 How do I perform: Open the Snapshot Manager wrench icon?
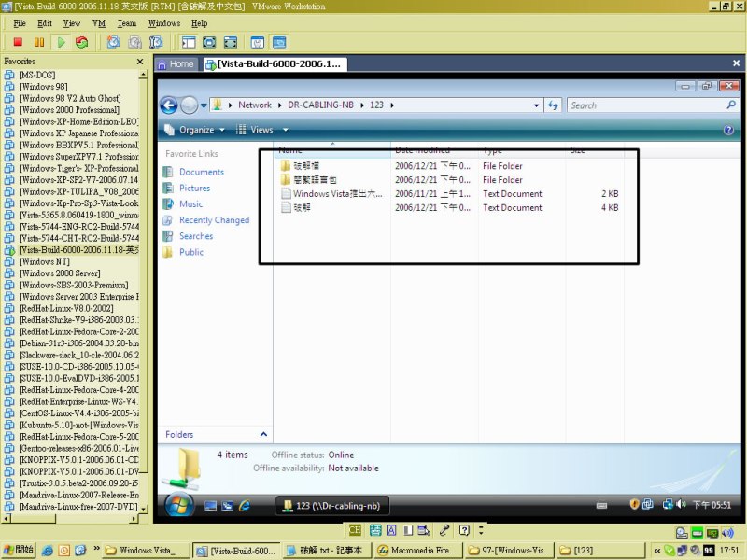(156, 42)
